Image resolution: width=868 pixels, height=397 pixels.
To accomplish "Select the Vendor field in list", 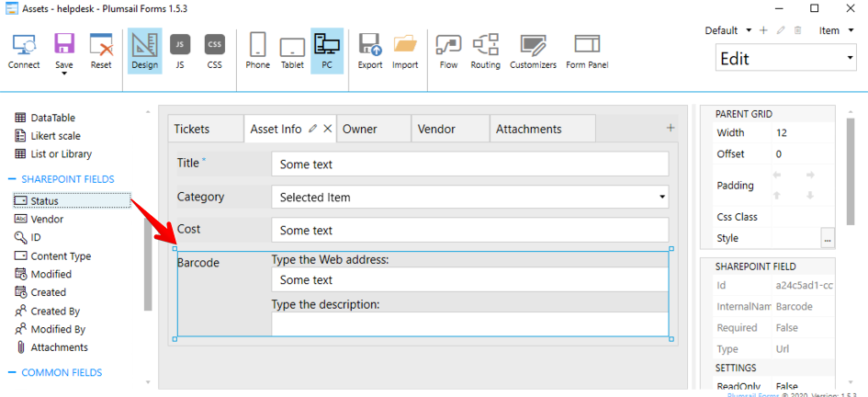I will pos(39,220).
